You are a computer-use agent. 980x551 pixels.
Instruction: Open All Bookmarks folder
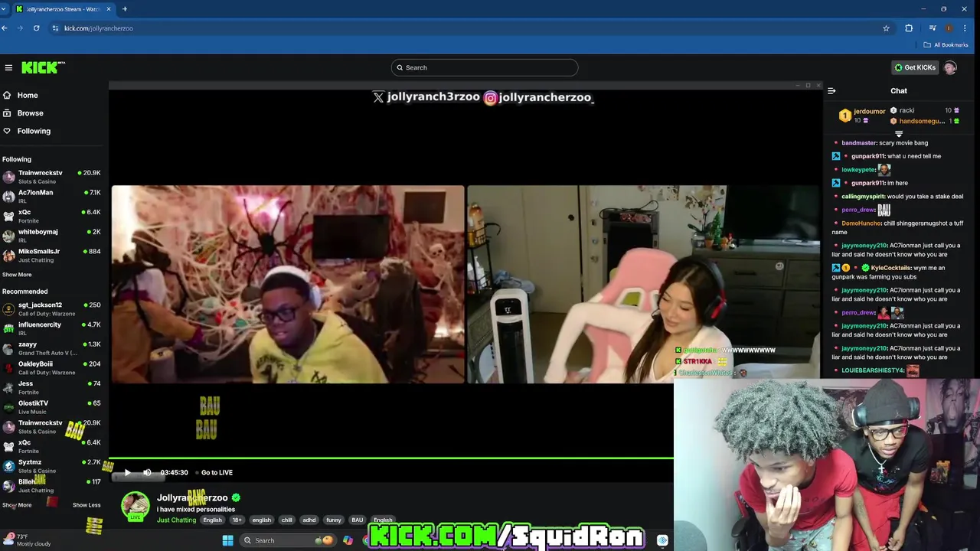pyautogui.click(x=946, y=45)
